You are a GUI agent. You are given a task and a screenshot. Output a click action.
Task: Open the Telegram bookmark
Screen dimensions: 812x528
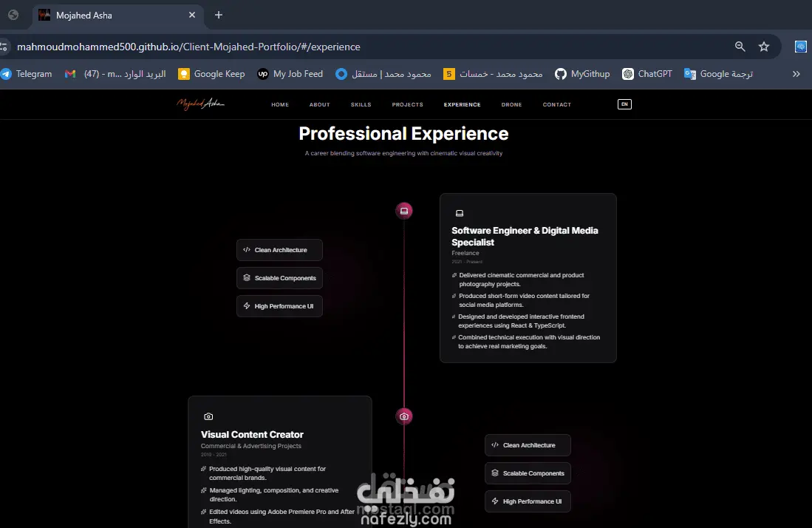click(27, 74)
